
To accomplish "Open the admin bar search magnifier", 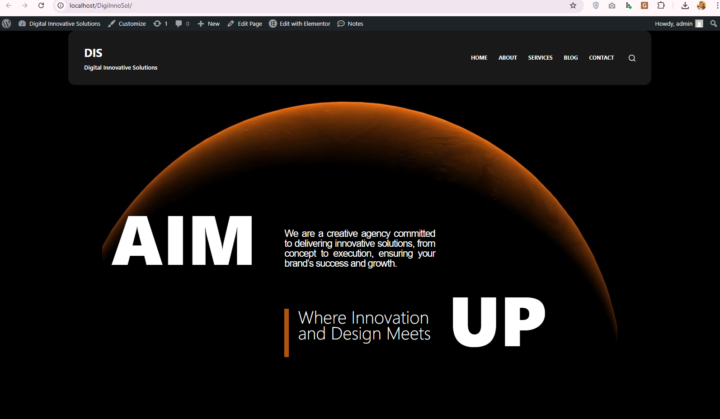I will coord(713,23).
